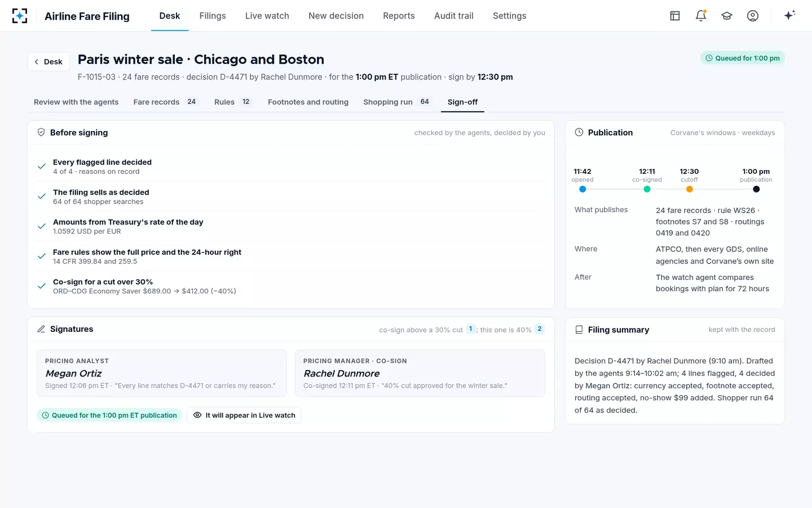The image size is (812, 508).
Task: Open Settings in top navigation
Action: tap(510, 16)
